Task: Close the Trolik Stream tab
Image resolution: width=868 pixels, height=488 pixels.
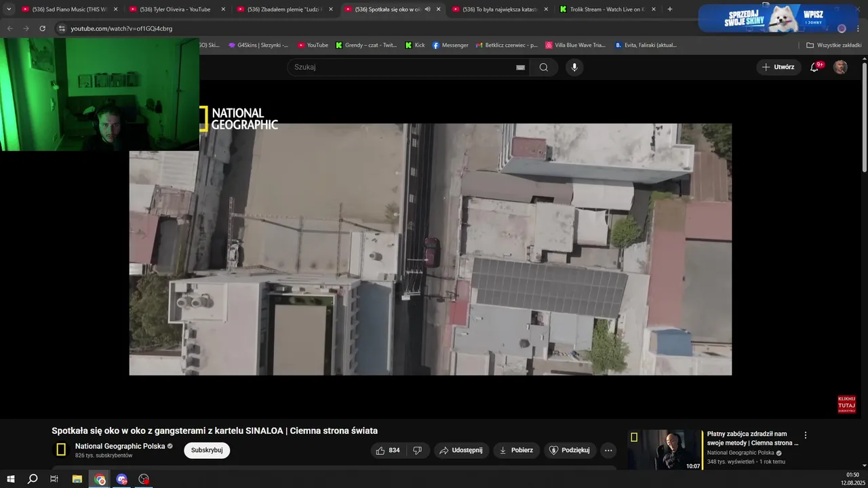Action: point(654,9)
